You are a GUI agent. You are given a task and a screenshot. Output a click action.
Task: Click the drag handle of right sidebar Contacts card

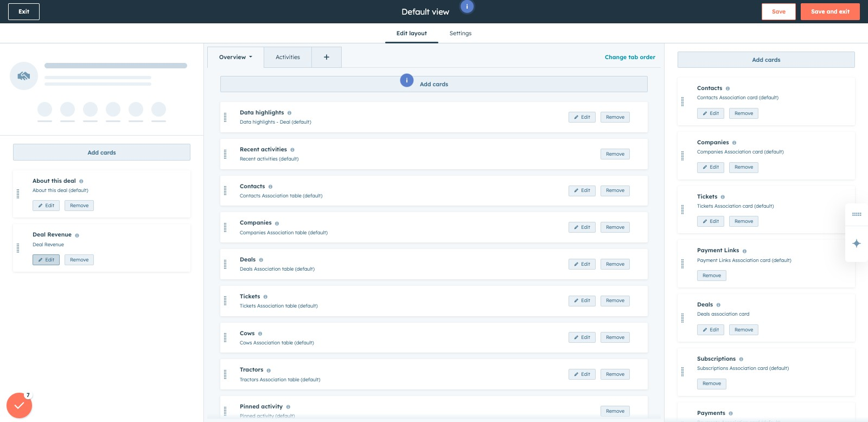(682, 101)
